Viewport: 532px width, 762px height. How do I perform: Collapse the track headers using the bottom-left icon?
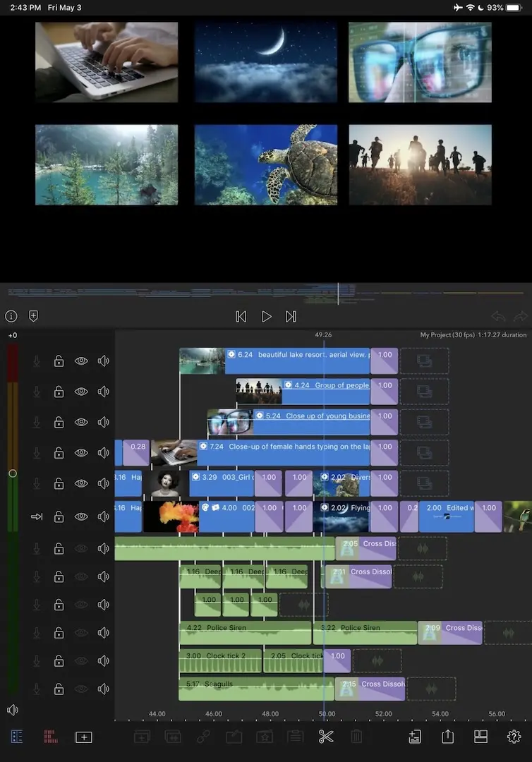17,737
